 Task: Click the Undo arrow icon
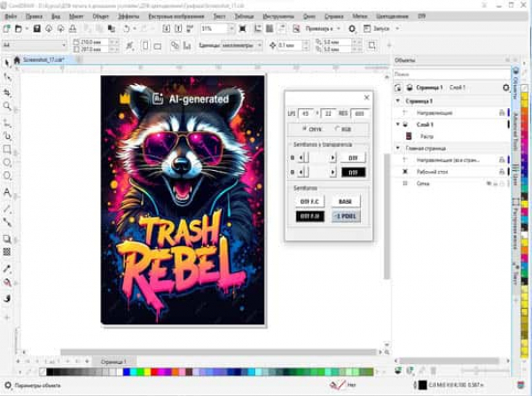click(x=126, y=29)
